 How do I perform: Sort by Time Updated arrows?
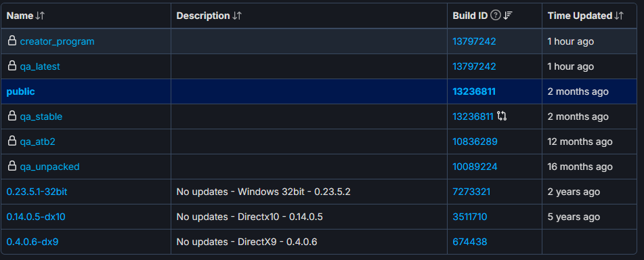(x=619, y=16)
